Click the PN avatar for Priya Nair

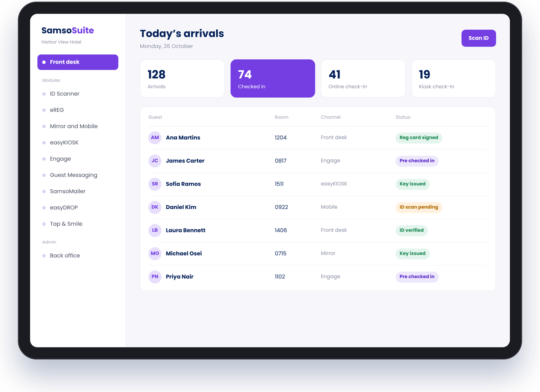coord(155,277)
